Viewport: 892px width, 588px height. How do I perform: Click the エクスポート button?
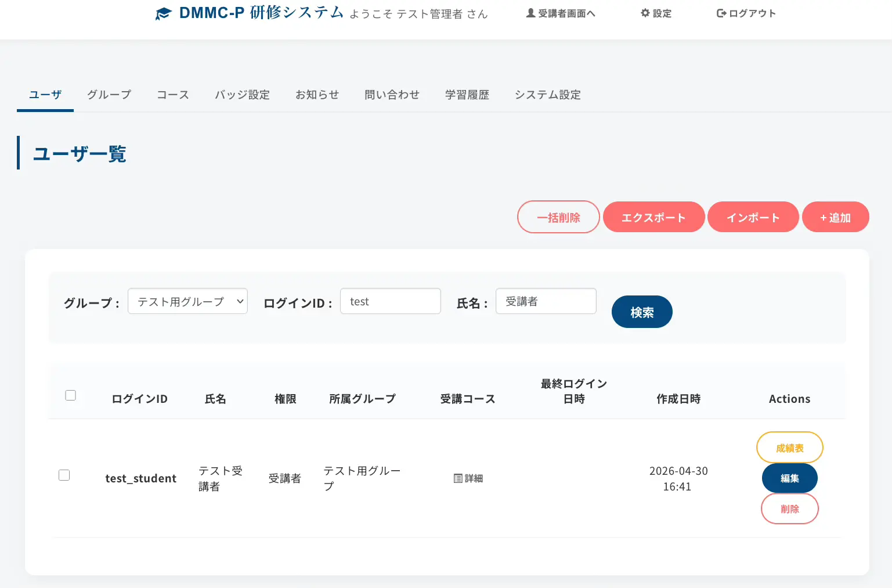(653, 217)
